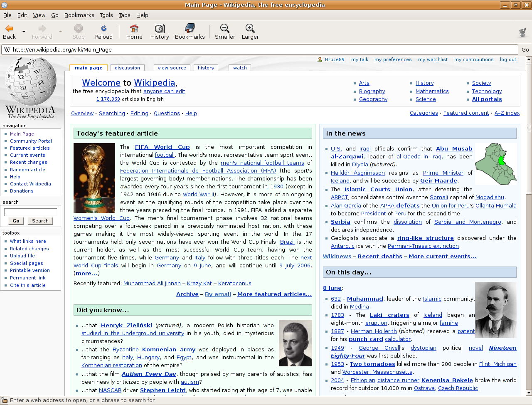Open the Help menu in menu bar
Image resolution: width=532 pixels, height=405 pixels.
tap(142, 15)
